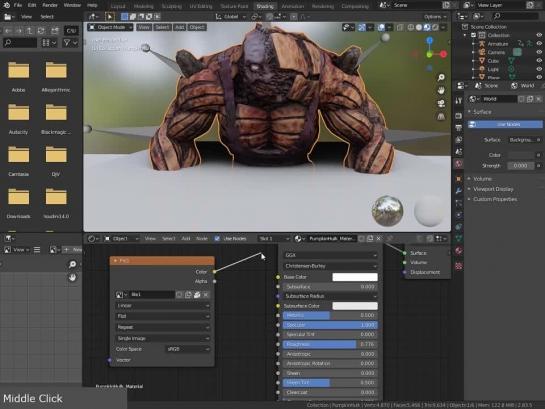Open the Surface Background shader dropdown
The image size is (545, 409).
521,140
